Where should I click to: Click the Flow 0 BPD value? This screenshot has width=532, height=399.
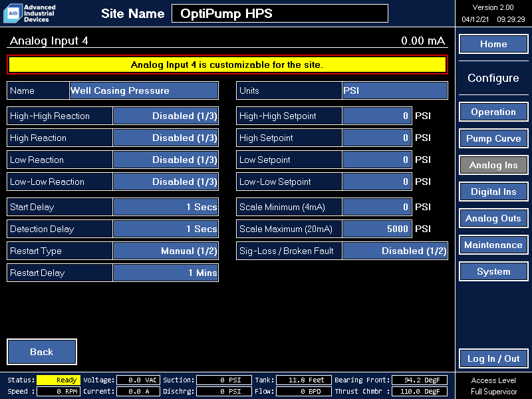[303, 391]
